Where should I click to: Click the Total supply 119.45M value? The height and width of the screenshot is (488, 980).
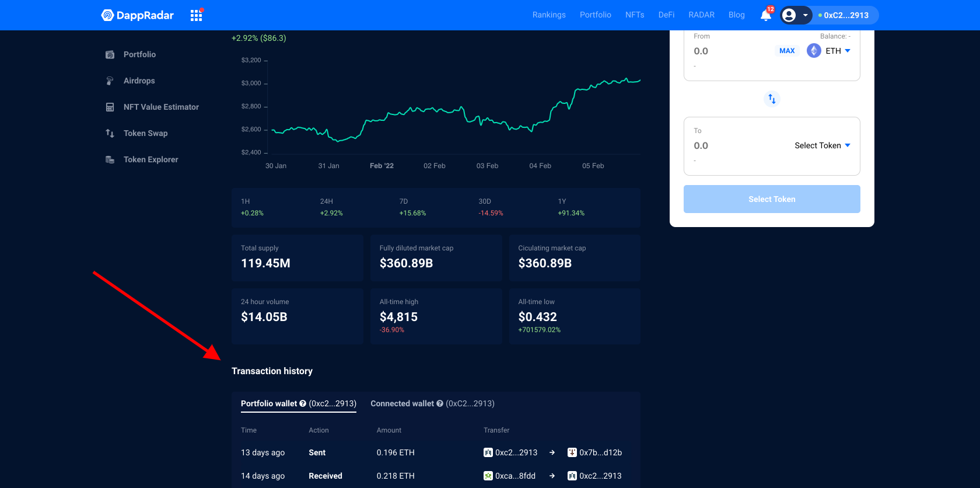tap(265, 263)
